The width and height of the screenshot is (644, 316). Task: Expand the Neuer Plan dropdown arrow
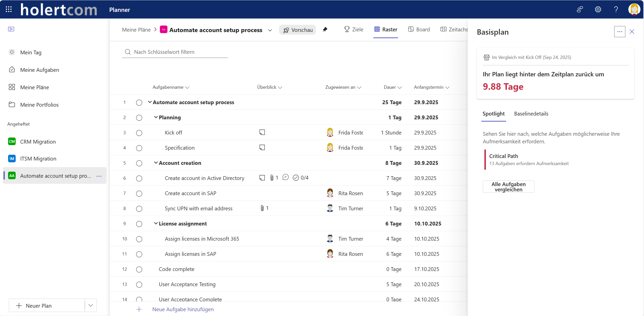tap(91, 305)
